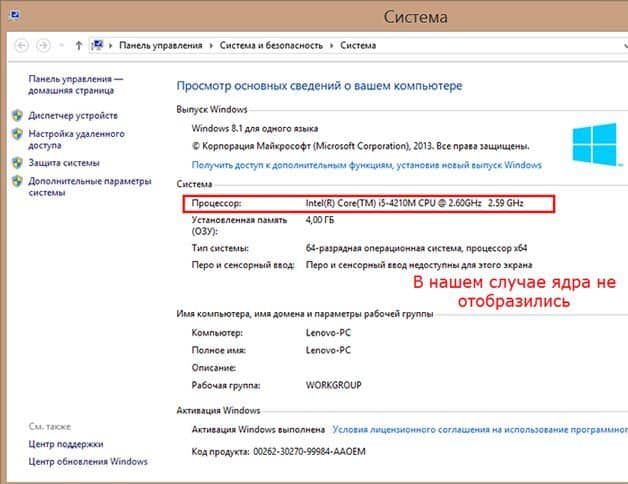Image resolution: width=628 pixels, height=484 pixels.
Task: Click Получить доступ к дополнительным функциям link
Action: (x=366, y=165)
